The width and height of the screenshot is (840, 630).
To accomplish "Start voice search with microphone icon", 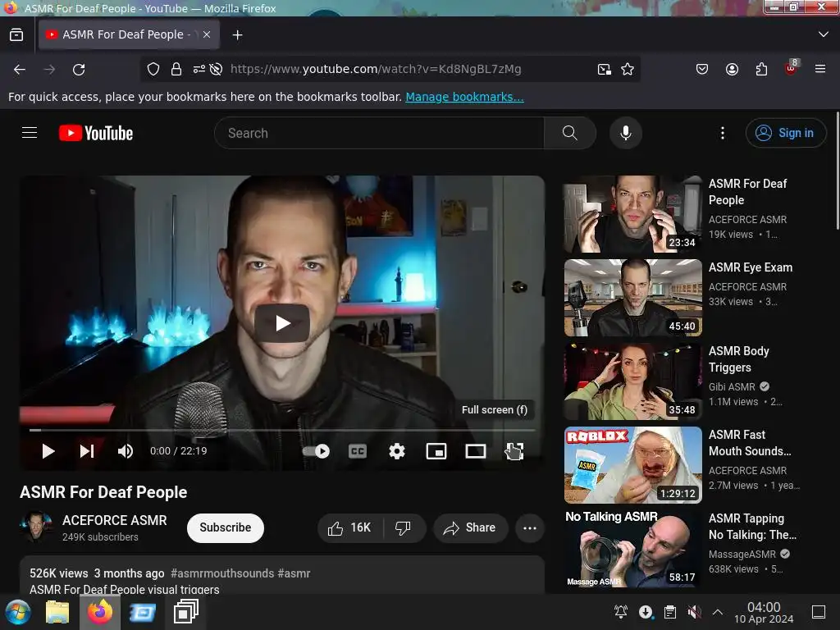I will [626, 133].
